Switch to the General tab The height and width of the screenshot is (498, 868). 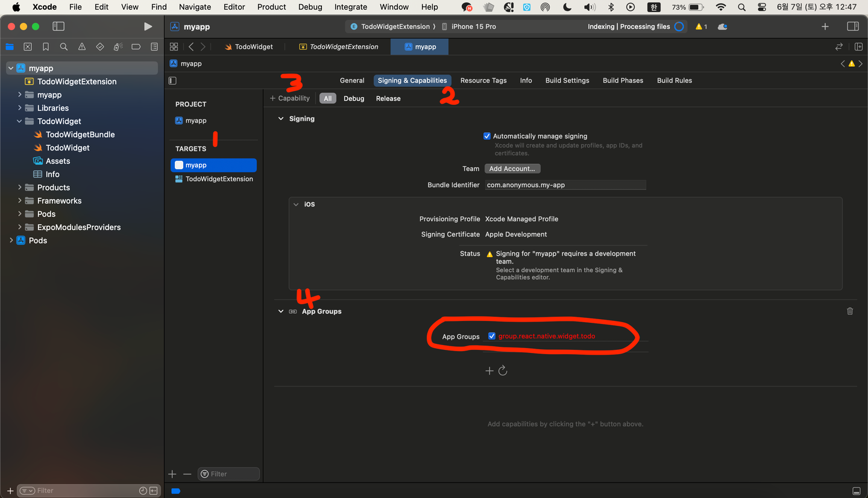click(x=352, y=80)
